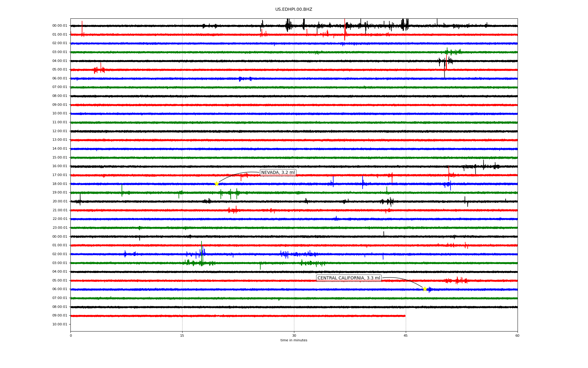Click the CENTRAL CALIFORNIA, 3.3 ml annotation label
This screenshot has height=368, width=588.
click(x=349, y=278)
